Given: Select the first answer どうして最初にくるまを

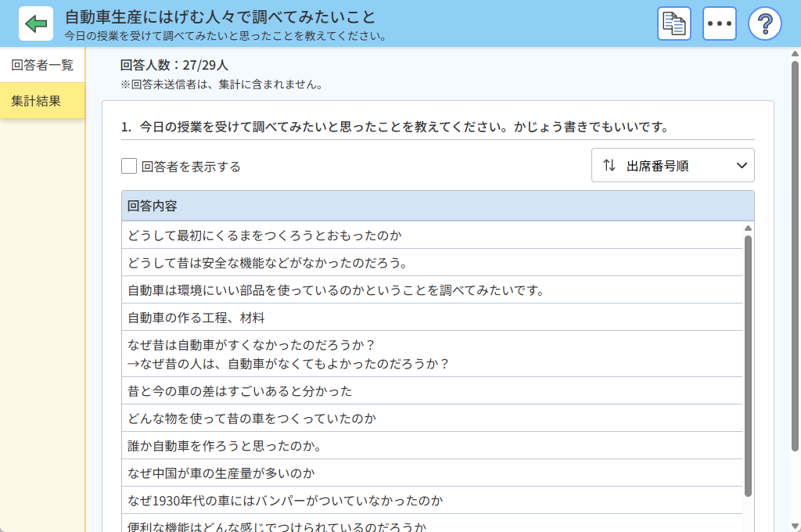Looking at the screenshot, I should pyautogui.click(x=264, y=235).
